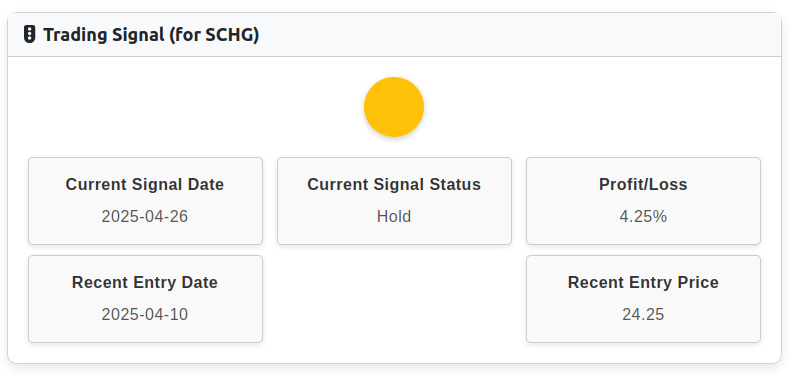Click the 2025-04-10 entry date value
Screen dimensions: 796x376
point(145,315)
